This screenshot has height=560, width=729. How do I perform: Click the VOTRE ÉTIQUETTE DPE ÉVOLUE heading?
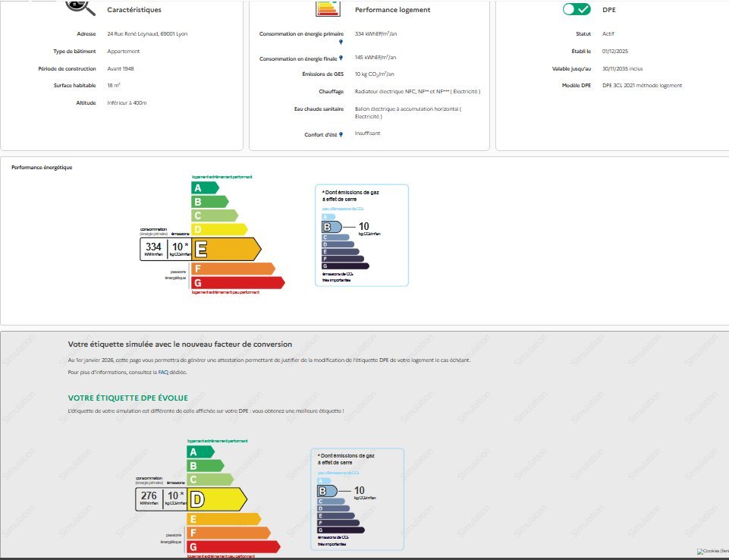coord(127,398)
